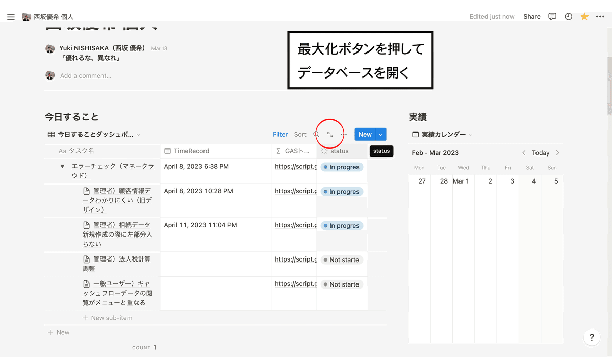The image size is (612, 364).
Task: Click エラーチェック（マネークラウド） task name
Action: click(112, 171)
